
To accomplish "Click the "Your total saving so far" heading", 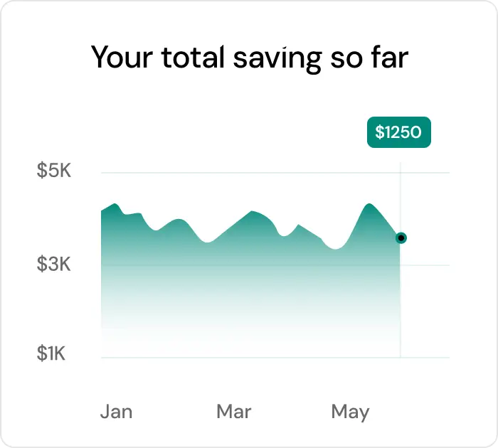I will pos(250,58).
